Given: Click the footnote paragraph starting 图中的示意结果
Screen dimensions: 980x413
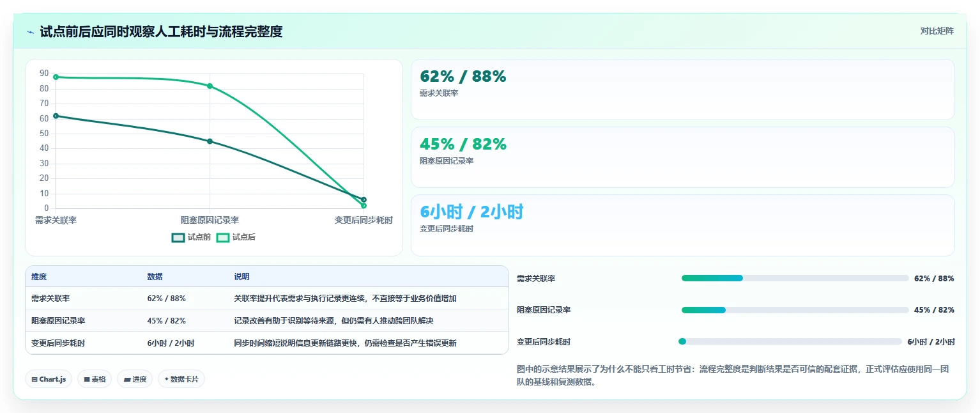Looking at the screenshot, I should click(735, 376).
